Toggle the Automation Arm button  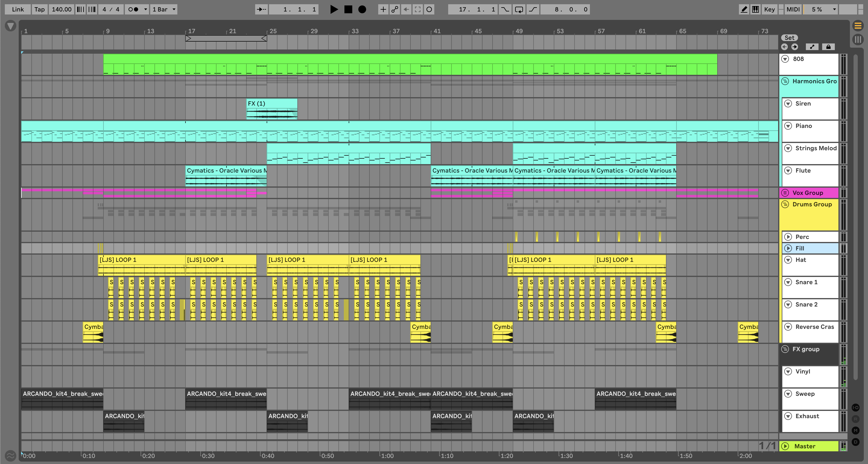tap(394, 9)
